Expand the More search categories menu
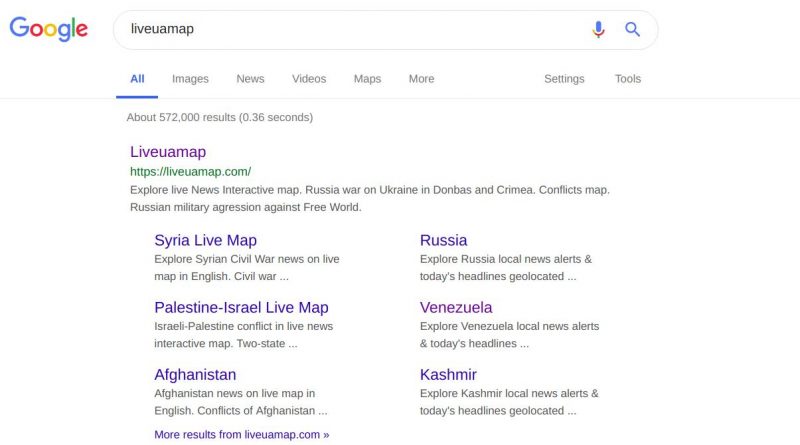 tap(421, 79)
